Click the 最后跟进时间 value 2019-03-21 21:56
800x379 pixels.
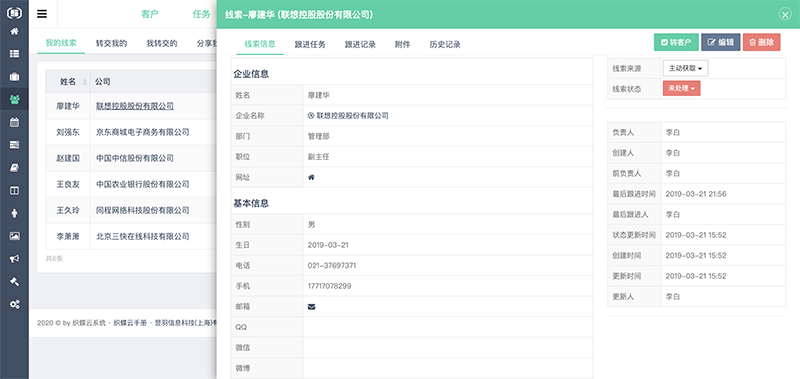(696, 194)
